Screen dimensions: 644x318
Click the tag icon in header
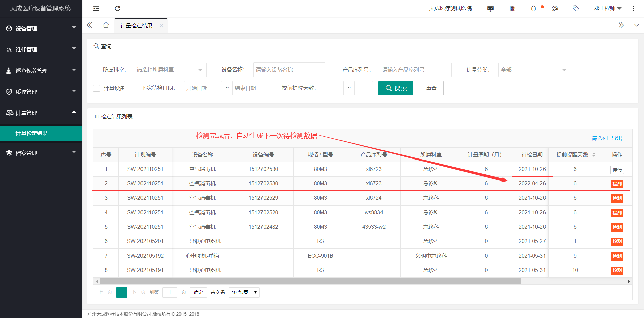pyautogui.click(x=576, y=8)
